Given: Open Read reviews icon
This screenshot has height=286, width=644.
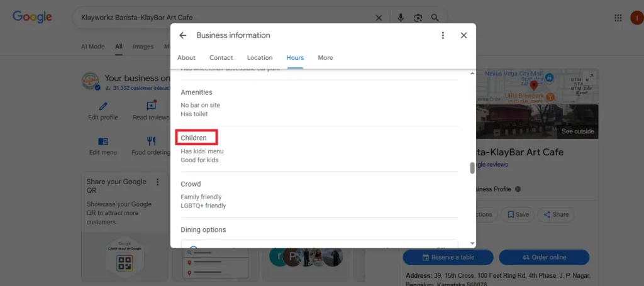Looking at the screenshot, I should tap(151, 106).
